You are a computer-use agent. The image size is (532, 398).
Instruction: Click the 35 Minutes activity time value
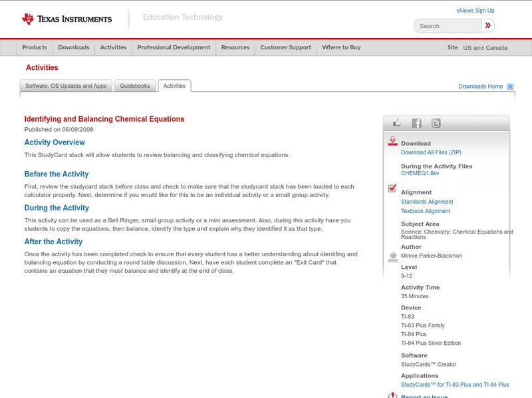coord(414,296)
